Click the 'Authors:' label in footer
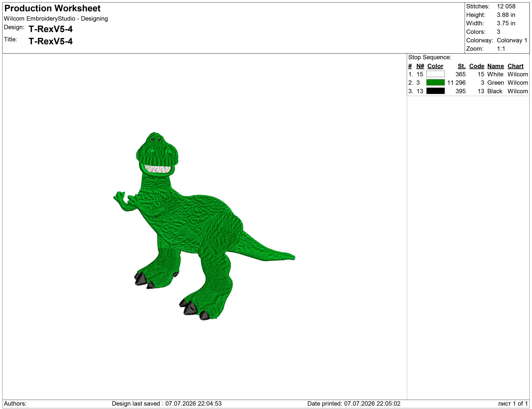The width and height of the screenshot is (532, 409). pos(15,404)
